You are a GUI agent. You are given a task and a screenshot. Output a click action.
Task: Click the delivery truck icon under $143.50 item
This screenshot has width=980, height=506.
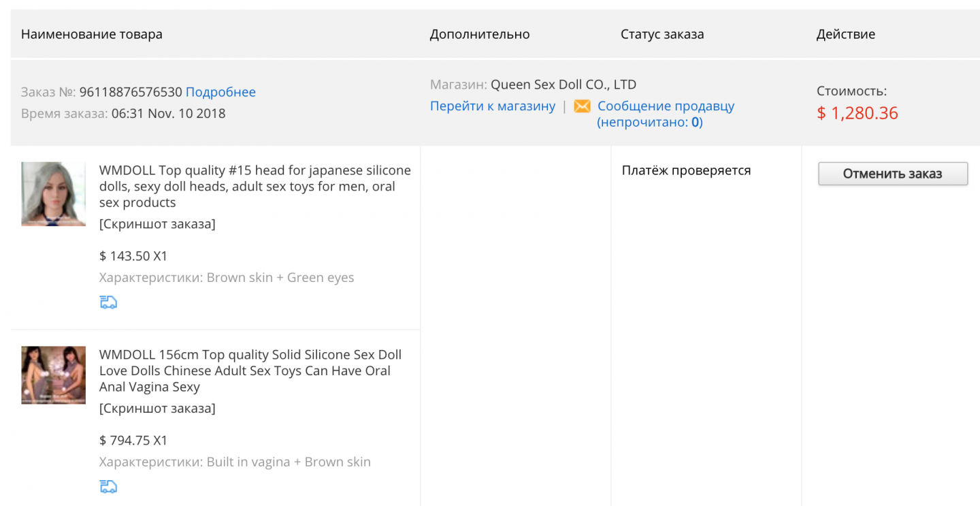click(x=108, y=302)
